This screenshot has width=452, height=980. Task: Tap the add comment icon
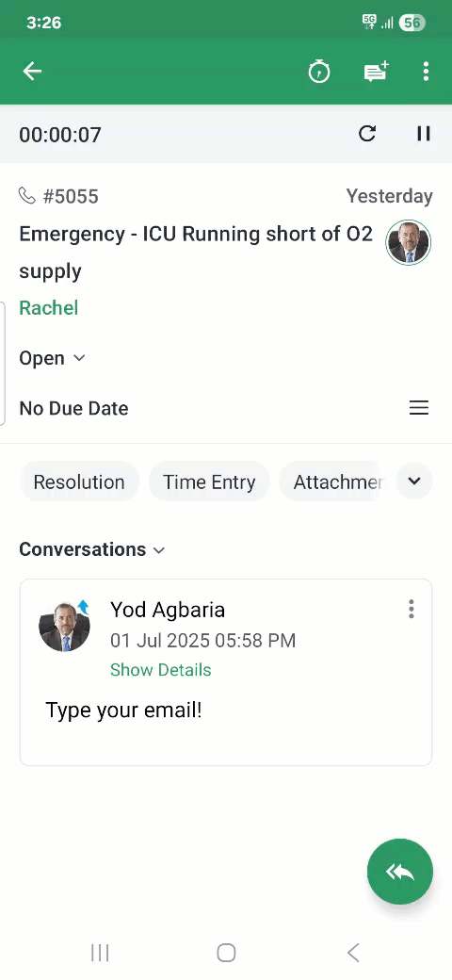click(376, 72)
